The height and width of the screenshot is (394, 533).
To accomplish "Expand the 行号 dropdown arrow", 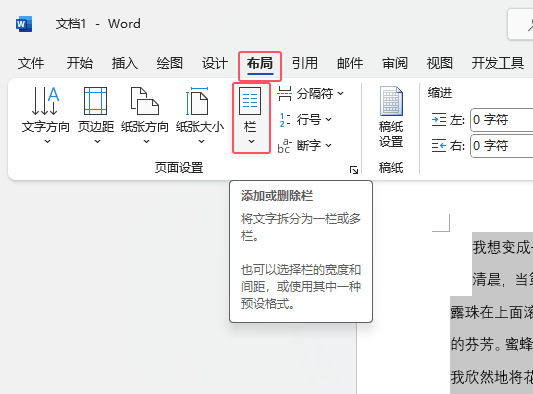I will click(328, 120).
